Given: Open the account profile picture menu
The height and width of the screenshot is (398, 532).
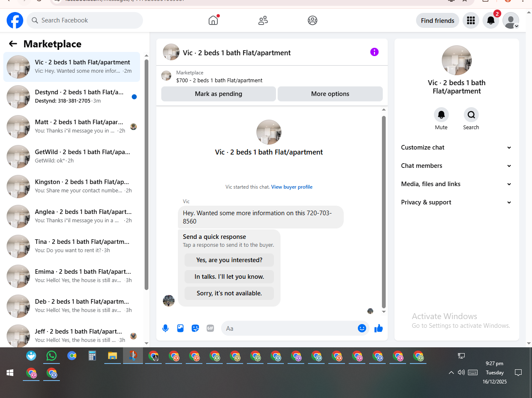Looking at the screenshot, I should pos(511,20).
